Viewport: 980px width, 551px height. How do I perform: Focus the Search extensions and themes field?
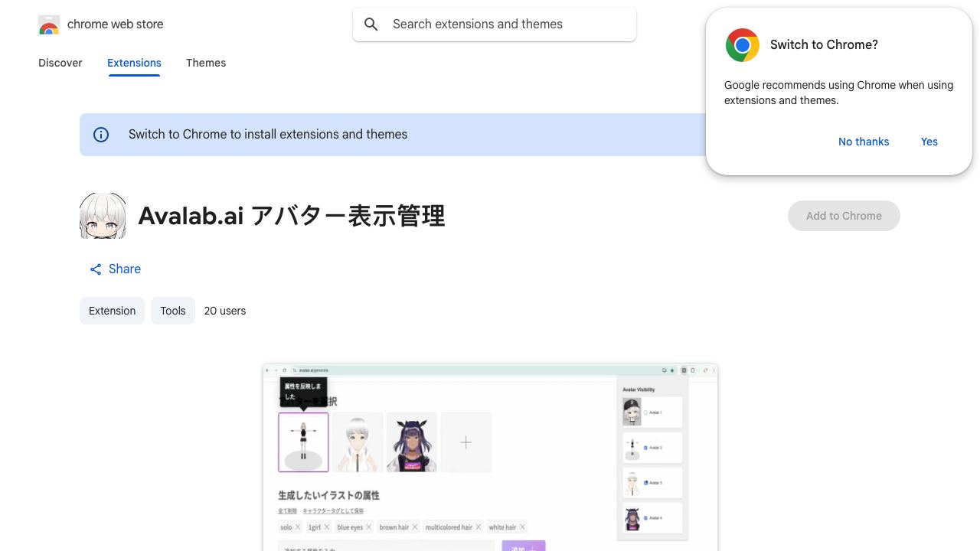[495, 24]
